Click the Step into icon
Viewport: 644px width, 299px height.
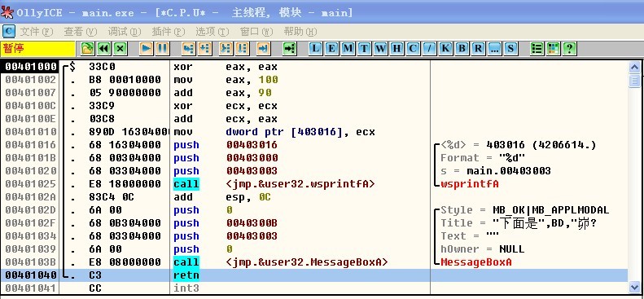point(188,49)
